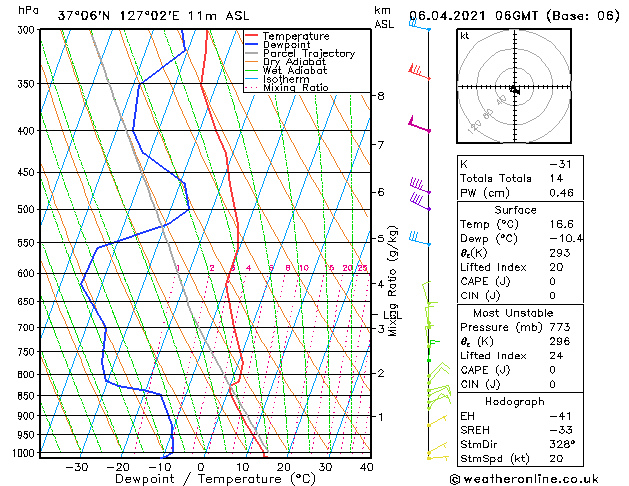629x486 pixels.
Task: Click the EH value -41
Action: pos(560,416)
